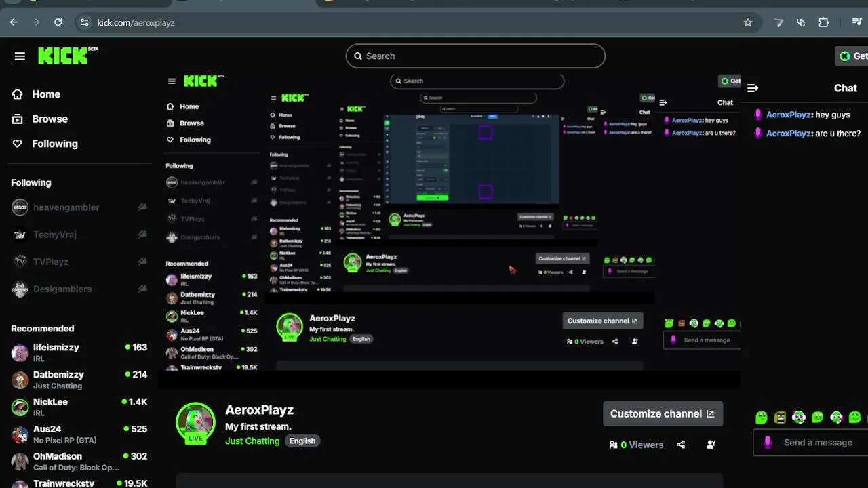Viewport: 868px width, 488px height.
Task: Select the angry olive-faced emote in large row
Action: (781, 418)
